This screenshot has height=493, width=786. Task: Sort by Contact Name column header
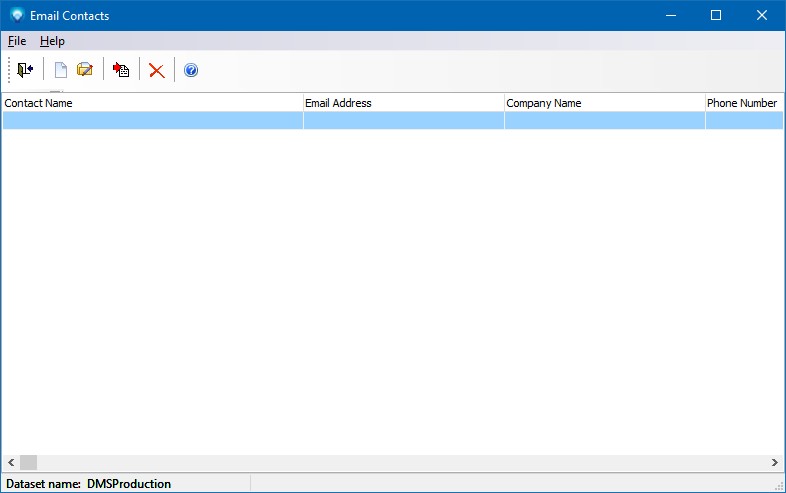[x=152, y=103]
